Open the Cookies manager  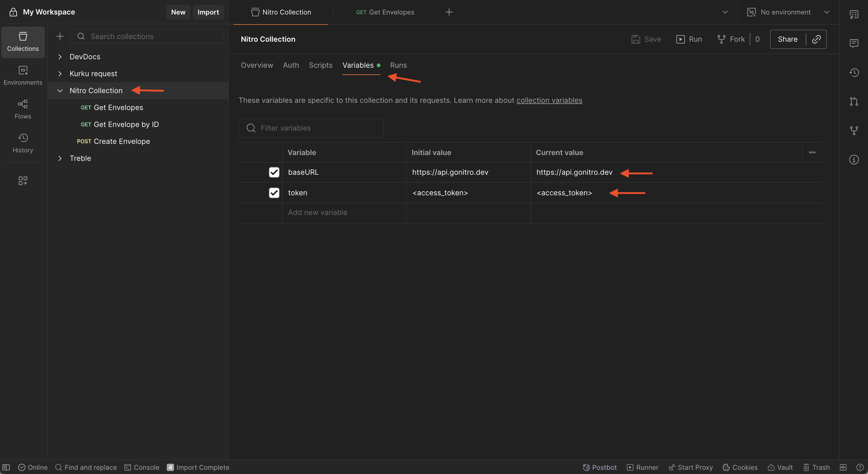(740, 467)
